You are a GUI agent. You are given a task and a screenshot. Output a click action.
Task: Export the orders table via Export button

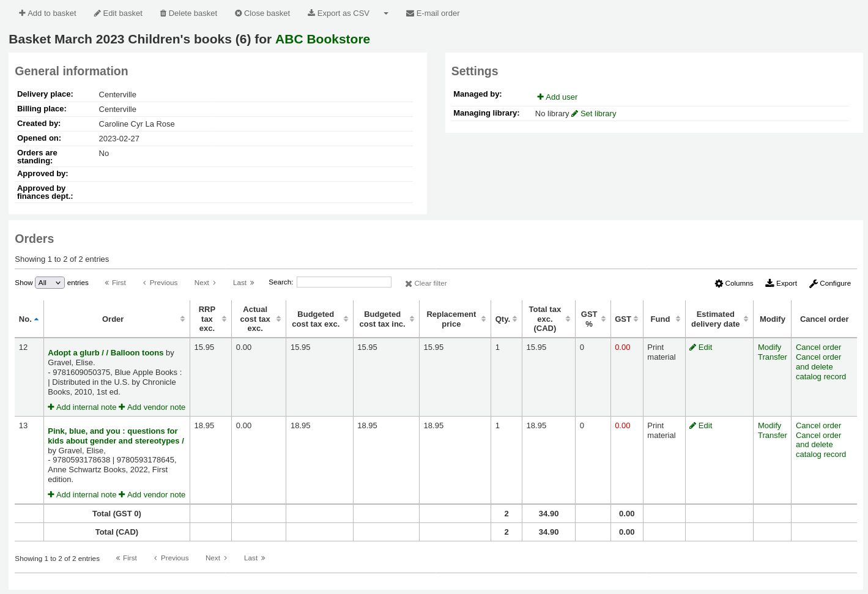pyautogui.click(x=781, y=283)
